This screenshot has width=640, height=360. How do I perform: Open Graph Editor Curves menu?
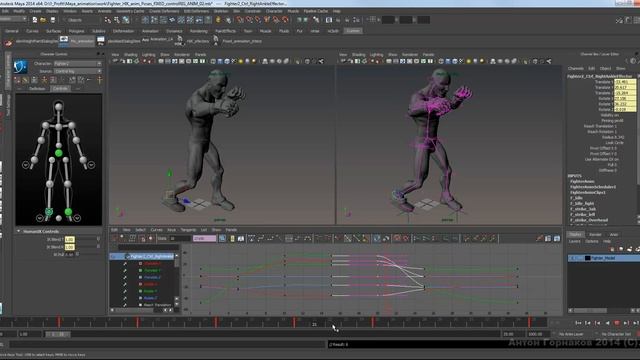click(156, 230)
